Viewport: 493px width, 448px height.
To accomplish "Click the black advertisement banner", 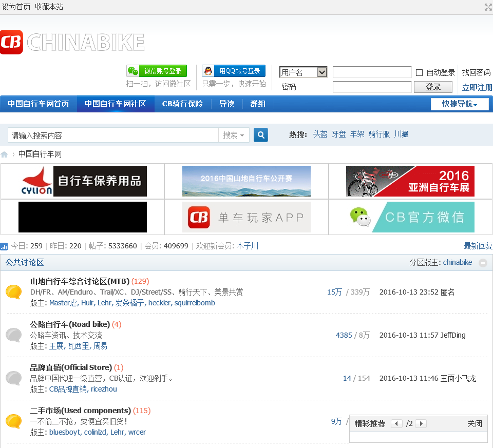I will pyautogui.click(x=83, y=217).
